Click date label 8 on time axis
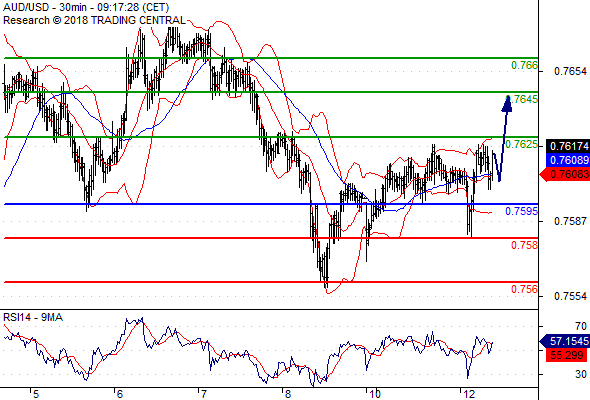The height and width of the screenshot is (400, 590). [288, 394]
